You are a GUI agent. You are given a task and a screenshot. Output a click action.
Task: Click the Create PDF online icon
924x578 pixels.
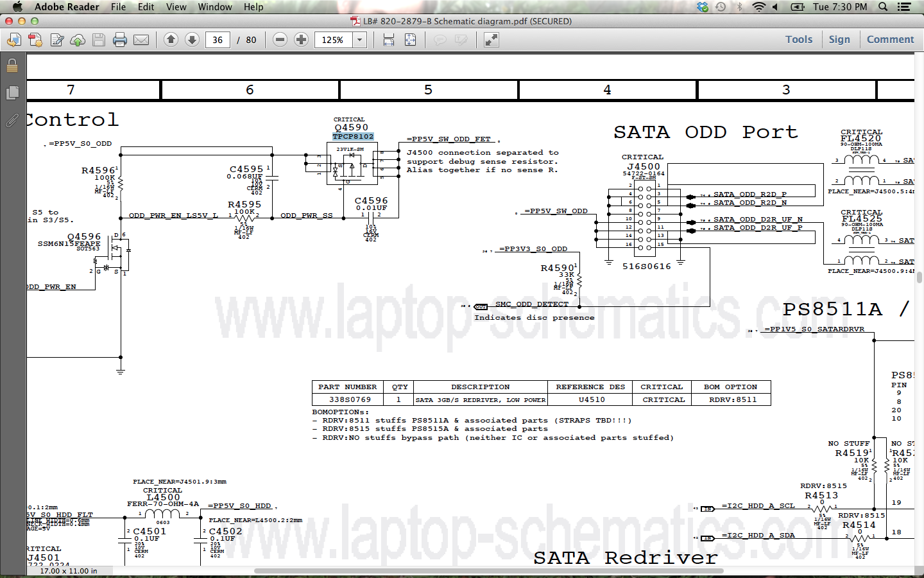click(x=35, y=40)
